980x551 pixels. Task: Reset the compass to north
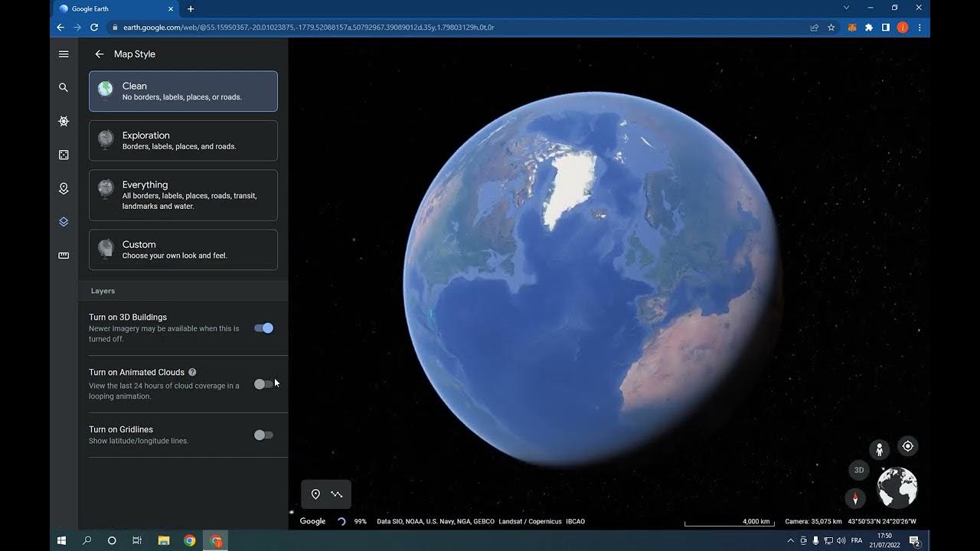855,499
